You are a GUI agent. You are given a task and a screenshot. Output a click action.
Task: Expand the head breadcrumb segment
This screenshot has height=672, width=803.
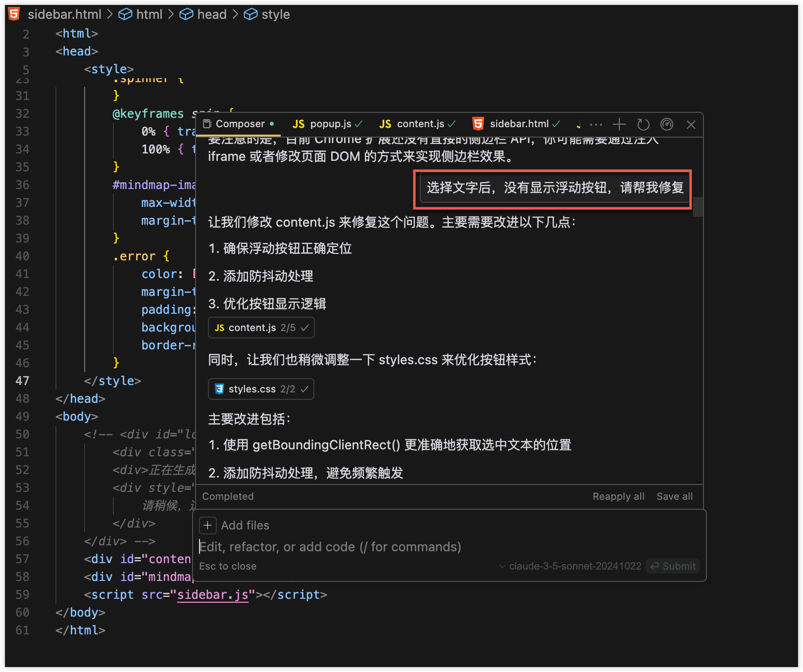click(x=211, y=14)
